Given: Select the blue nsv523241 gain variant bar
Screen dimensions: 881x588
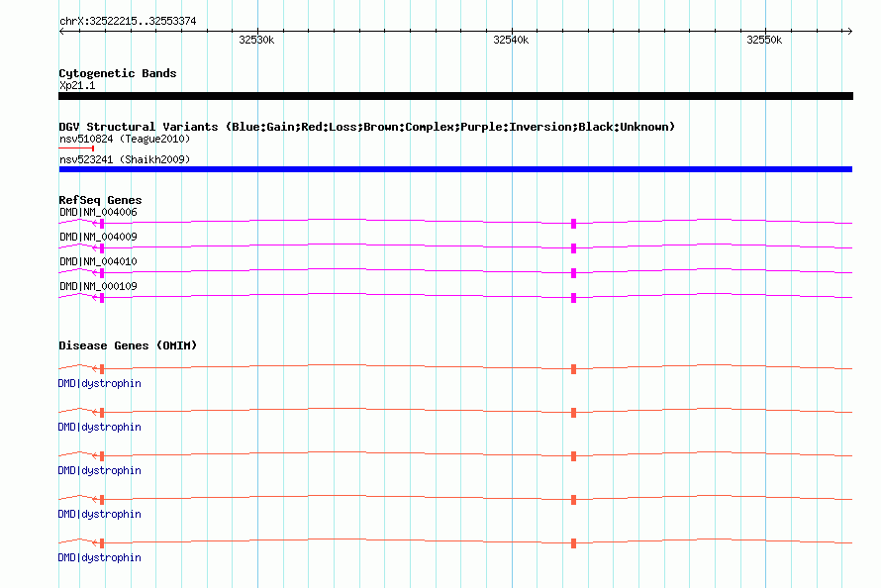Looking at the screenshot, I should (x=455, y=169).
